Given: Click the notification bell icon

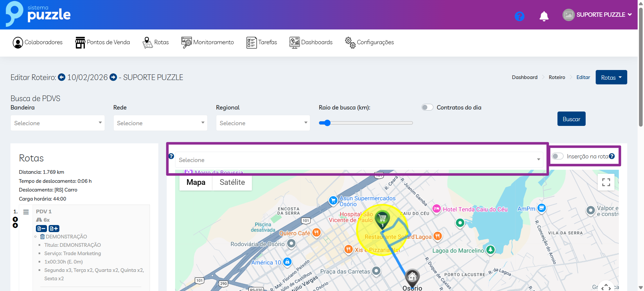Looking at the screenshot, I should point(544,16).
